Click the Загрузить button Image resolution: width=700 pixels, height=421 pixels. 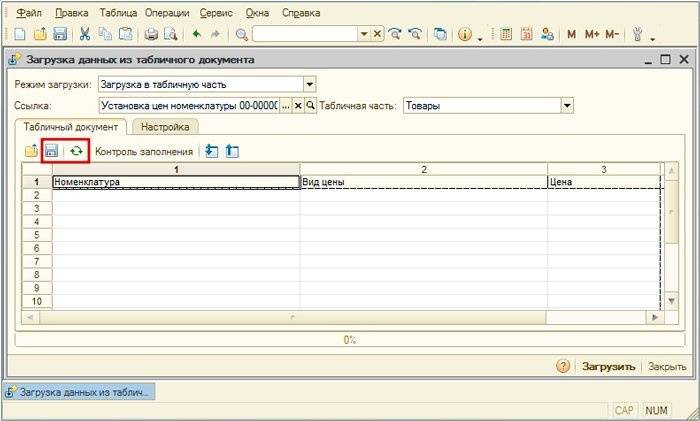click(608, 367)
